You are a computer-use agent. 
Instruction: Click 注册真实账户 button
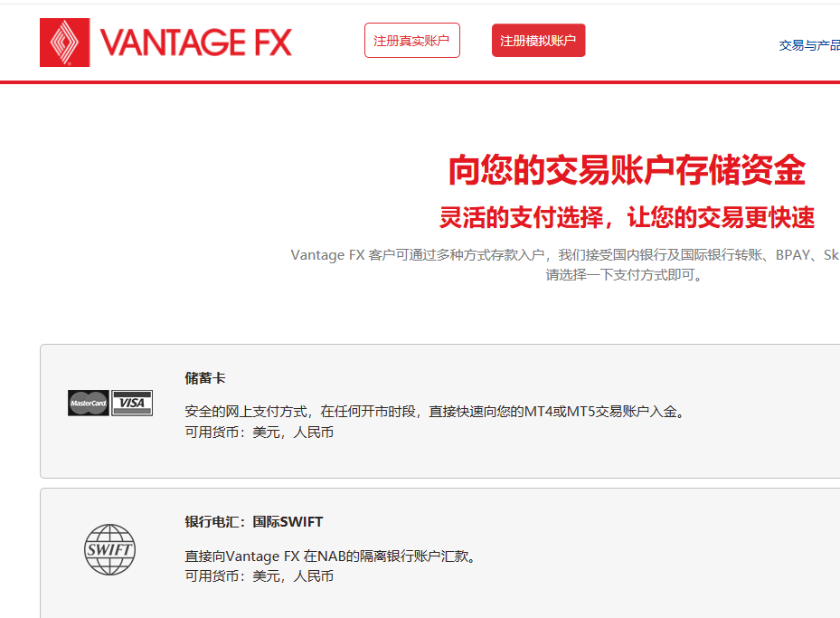point(411,40)
